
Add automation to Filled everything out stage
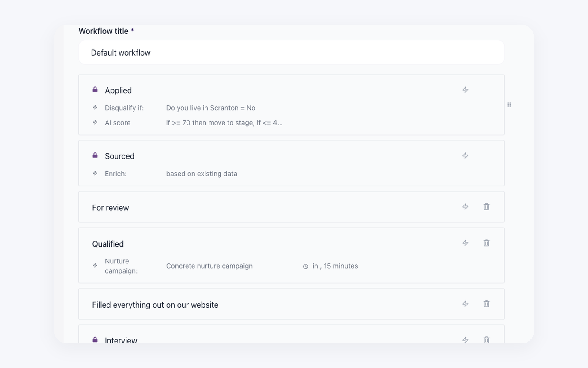tap(465, 304)
